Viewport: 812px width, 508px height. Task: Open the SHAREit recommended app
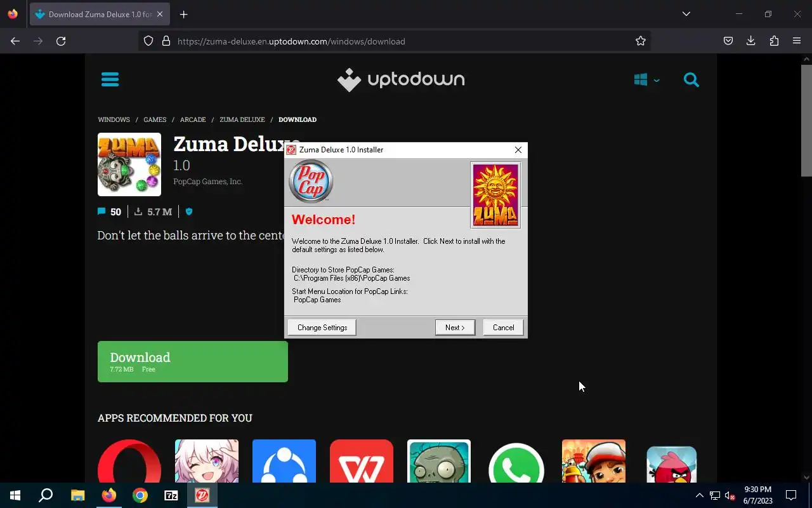[x=284, y=461]
